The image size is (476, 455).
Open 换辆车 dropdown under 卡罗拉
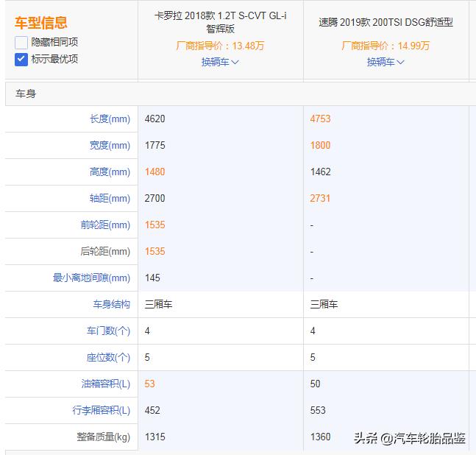pos(220,62)
